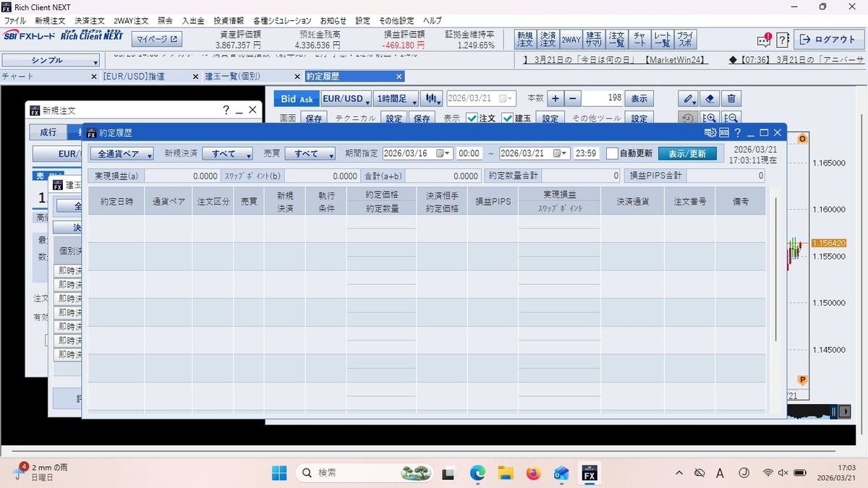The width and height of the screenshot is (868, 488).
Task: Open column settings icon in 約定履歴 window
Action: click(x=710, y=133)
